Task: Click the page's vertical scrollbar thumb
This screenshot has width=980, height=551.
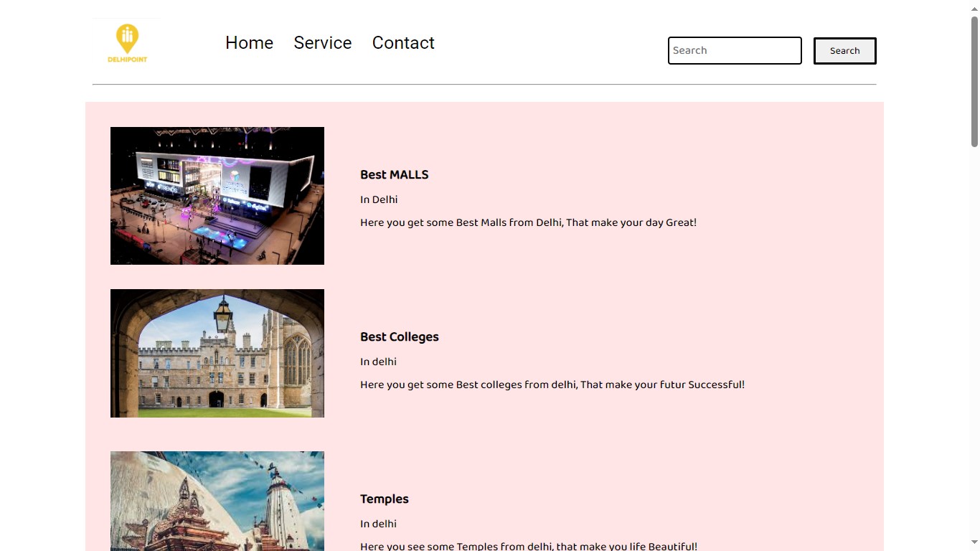Action: click(974, 79)
